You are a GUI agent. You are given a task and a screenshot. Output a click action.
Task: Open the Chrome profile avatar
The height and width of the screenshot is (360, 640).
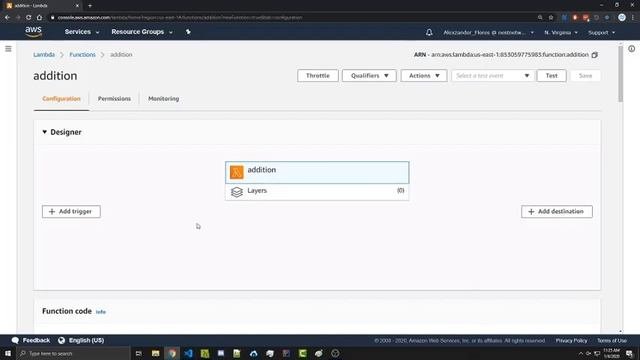pyautogui.click(x=622, y=18)
